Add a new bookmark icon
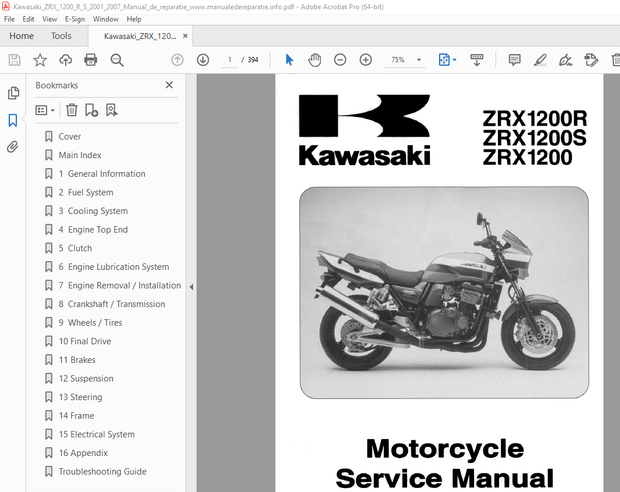 91,110
